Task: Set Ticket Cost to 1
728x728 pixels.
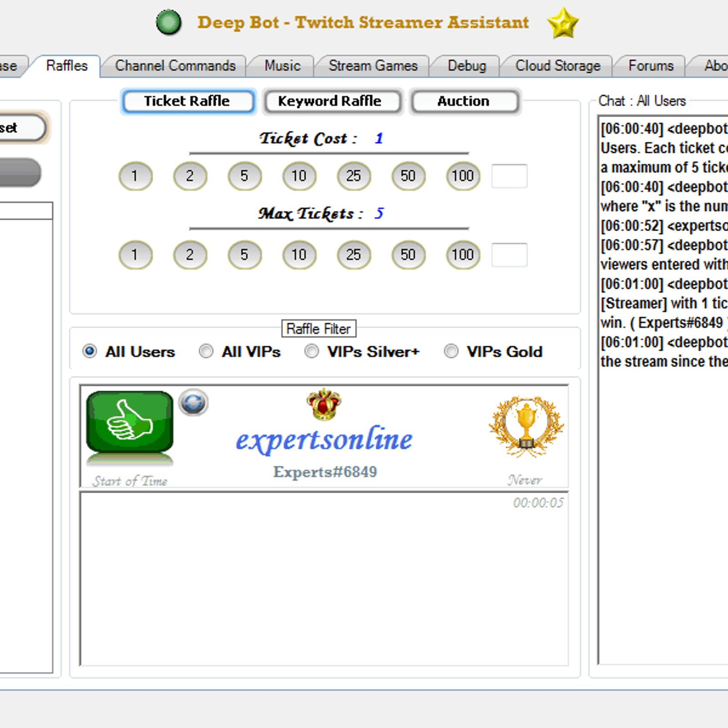Action: pos(135,176)
